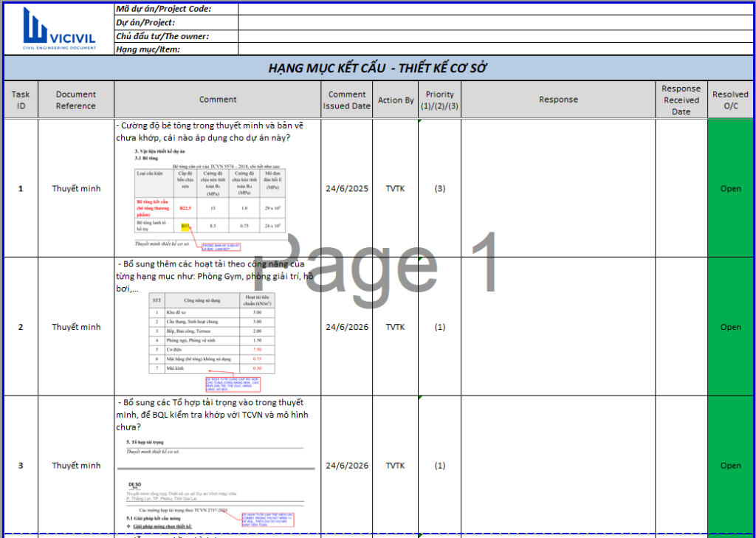Click the Task ID column header
Screen dimensions: 756x538
click(21, 100)
